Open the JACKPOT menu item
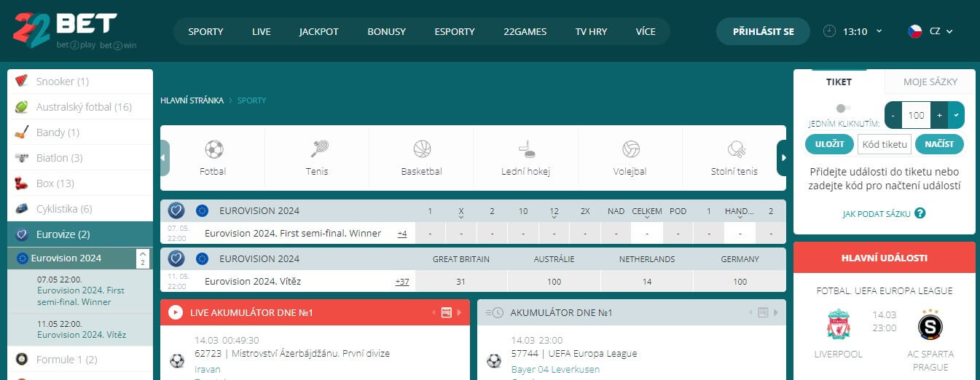Image resolution: width=980 pixels, height=380 pixels. pos(319,31)
